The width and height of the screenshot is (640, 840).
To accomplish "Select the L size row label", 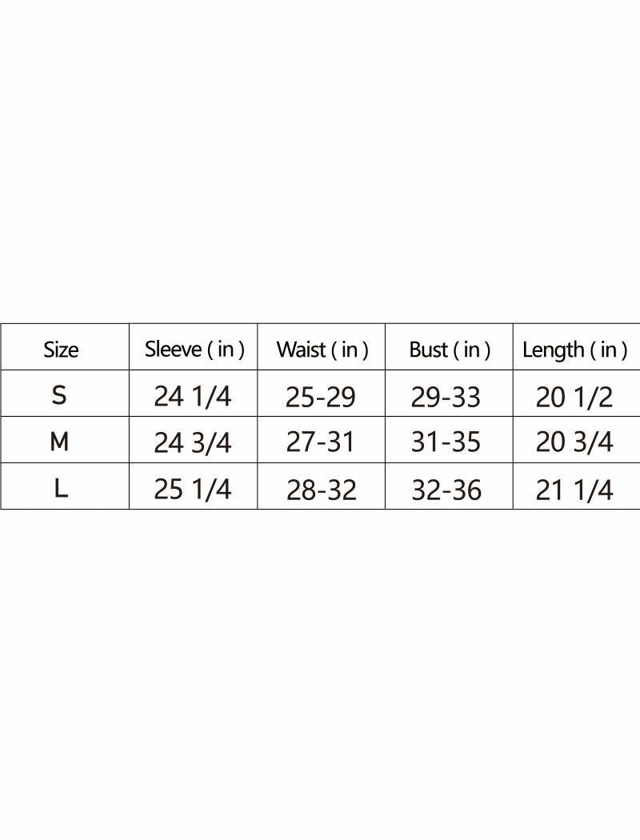I will pos(61,489).
